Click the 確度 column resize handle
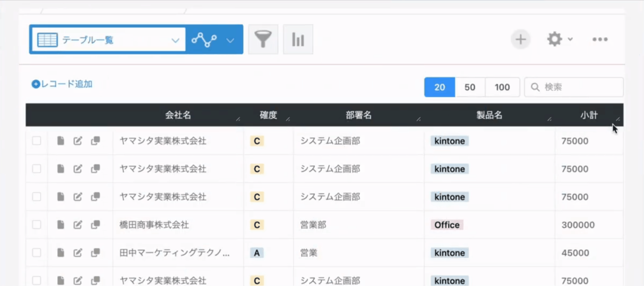This screenshot has height=286, width=644. pyautogui.click(x=288, y=119)
